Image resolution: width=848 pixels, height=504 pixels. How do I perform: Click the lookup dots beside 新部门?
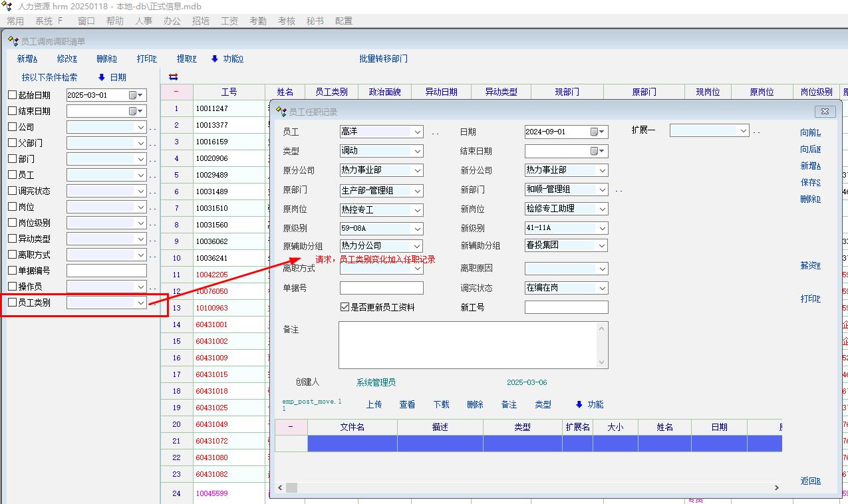click(619, 190)
